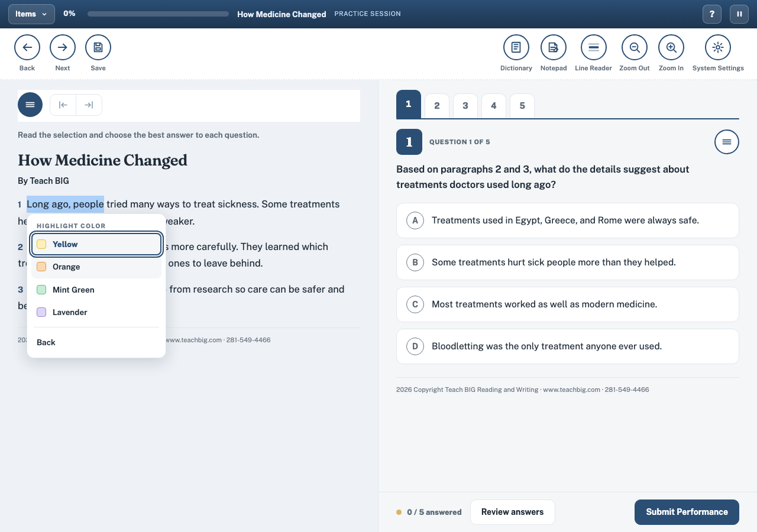The width and height of the screenshot is (757, 532).
Task: Go back with the Back arrow icon
Action: (27, 47)
